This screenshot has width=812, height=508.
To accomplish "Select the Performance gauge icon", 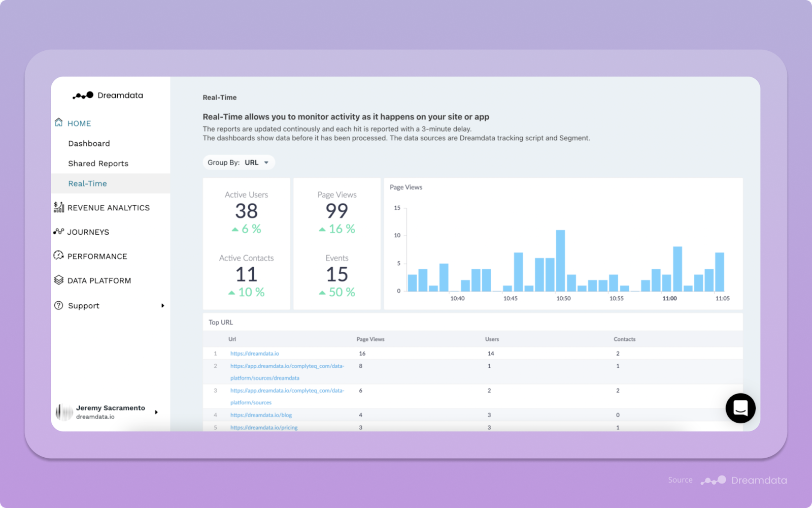I will 58,256.
